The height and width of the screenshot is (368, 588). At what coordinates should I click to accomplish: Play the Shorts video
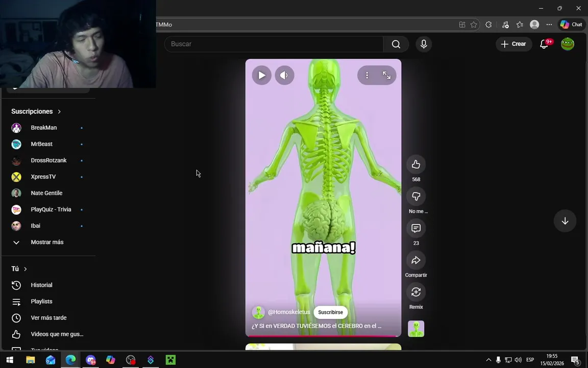coord(262,76)
